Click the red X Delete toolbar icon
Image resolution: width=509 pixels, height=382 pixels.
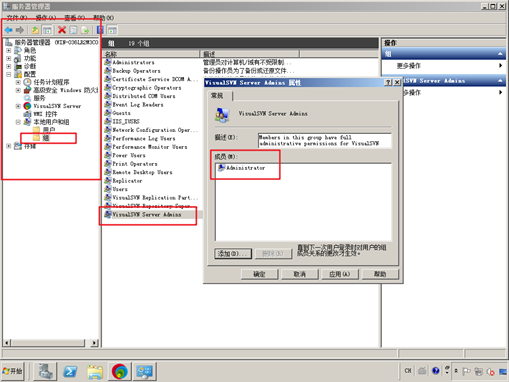click(62, 30)
